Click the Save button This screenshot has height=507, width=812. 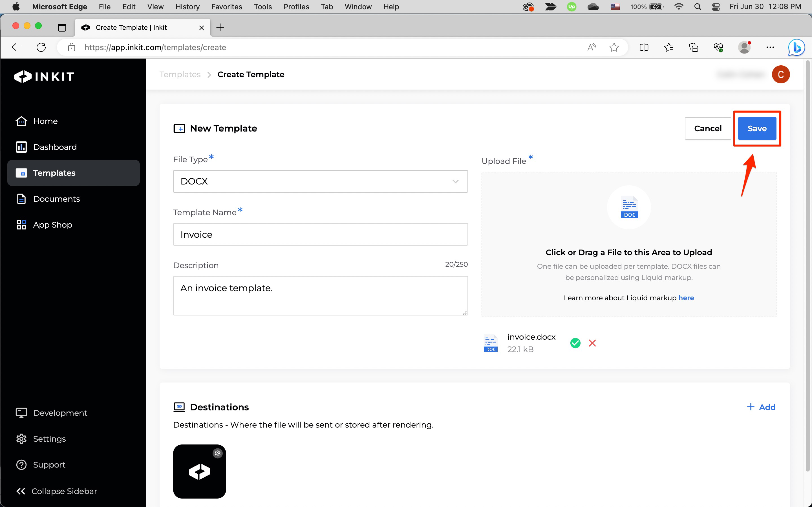tap(757, 128)
